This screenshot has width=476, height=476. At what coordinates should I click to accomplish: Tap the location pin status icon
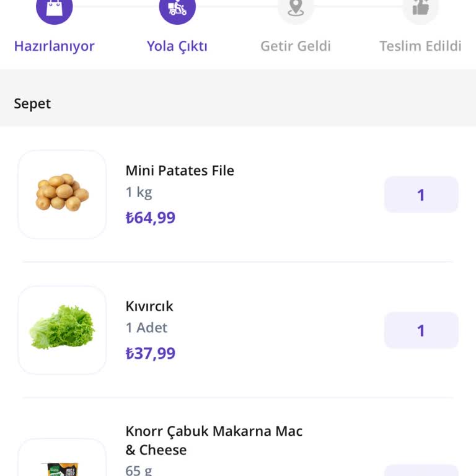coord(296,8)
